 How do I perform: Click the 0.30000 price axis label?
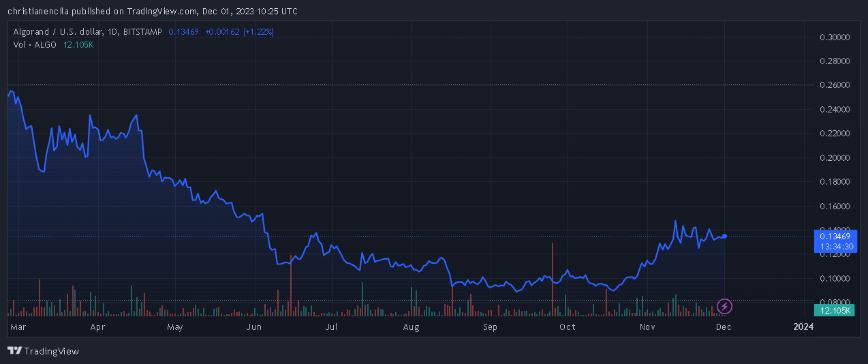(835, 37)
